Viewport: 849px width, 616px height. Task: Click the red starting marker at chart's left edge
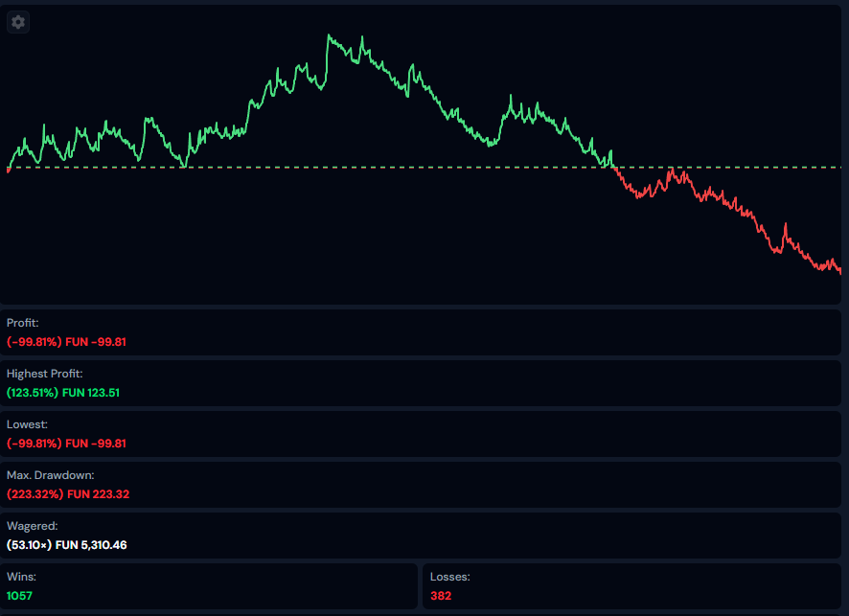coord(8,170)
